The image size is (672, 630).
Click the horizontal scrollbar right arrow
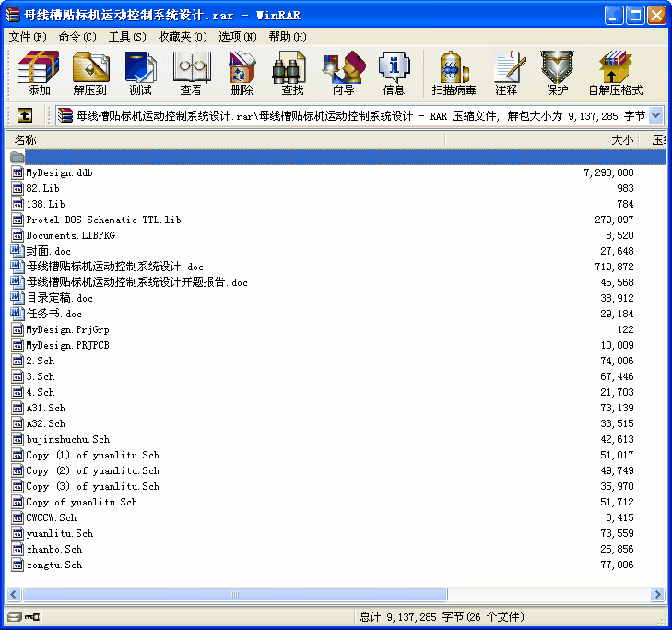tap(657, 594)
